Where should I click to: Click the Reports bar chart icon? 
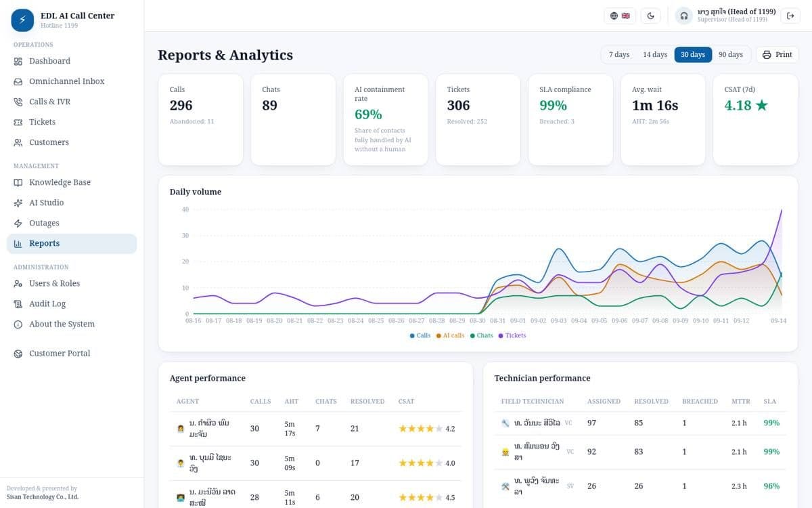[18, 243]
